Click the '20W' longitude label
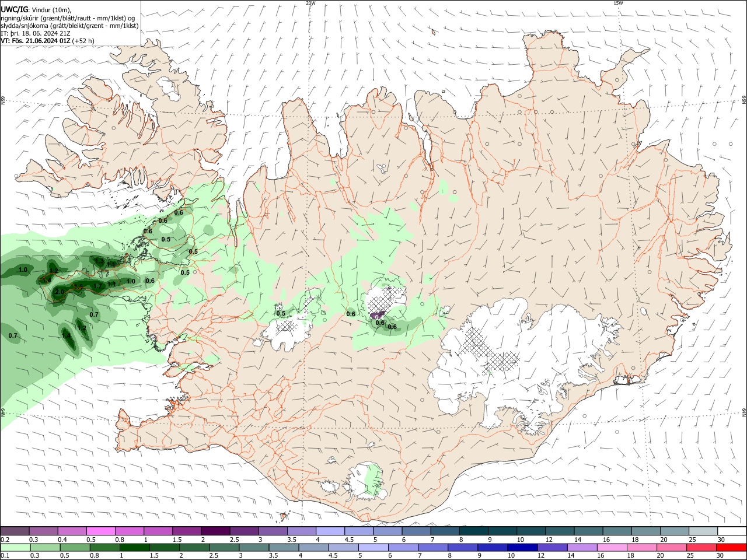The width and height of the screenshot is (747, 560). pyautogui.click(x=310, y=3)
